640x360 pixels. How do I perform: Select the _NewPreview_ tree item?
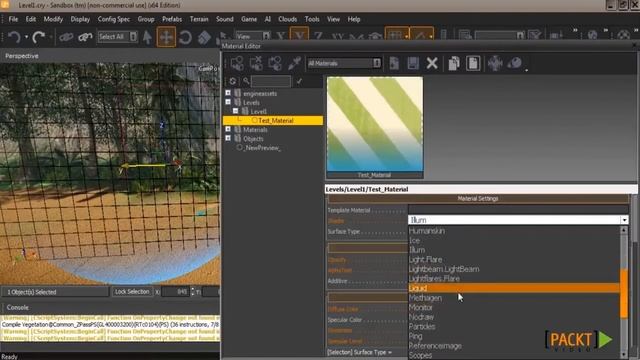(x=262, y=148)
